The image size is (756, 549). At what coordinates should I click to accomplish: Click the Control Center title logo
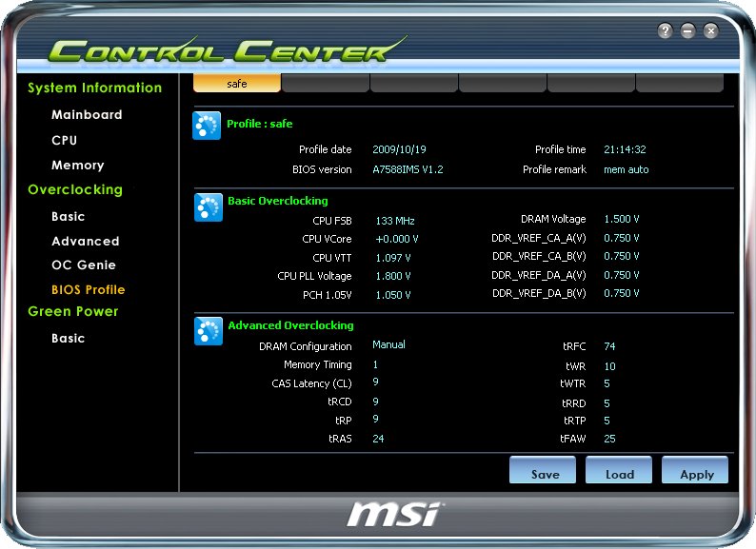(227, 49)
